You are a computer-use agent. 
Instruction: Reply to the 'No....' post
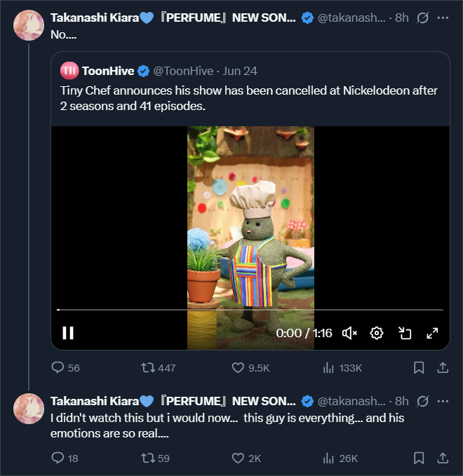coord(58,367)
